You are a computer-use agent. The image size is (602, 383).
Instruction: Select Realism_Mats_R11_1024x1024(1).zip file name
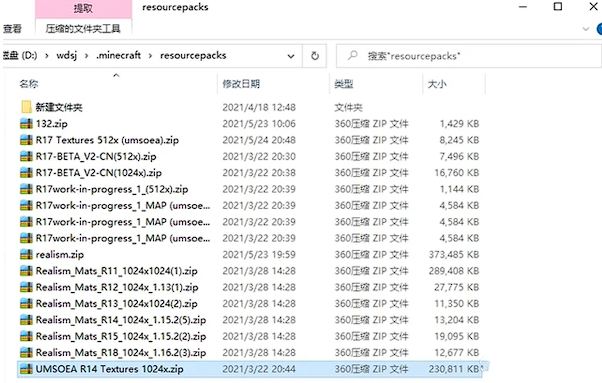tap(116, 271)
